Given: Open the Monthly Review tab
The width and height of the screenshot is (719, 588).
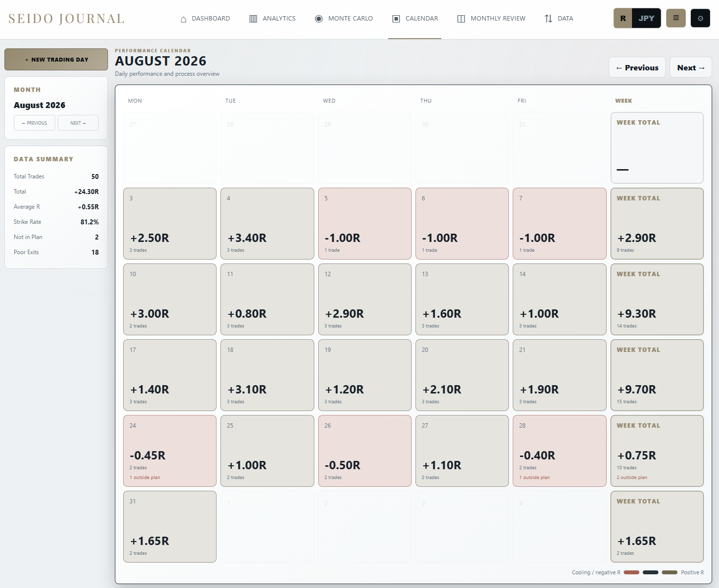Looking at the screenshot, I should pyautogui.click(x=491, y=19).
